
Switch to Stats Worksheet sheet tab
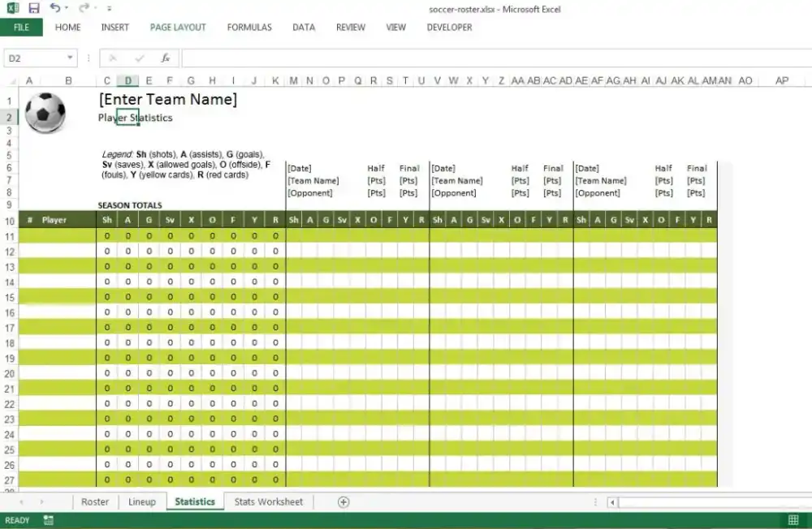coord(268,501)
